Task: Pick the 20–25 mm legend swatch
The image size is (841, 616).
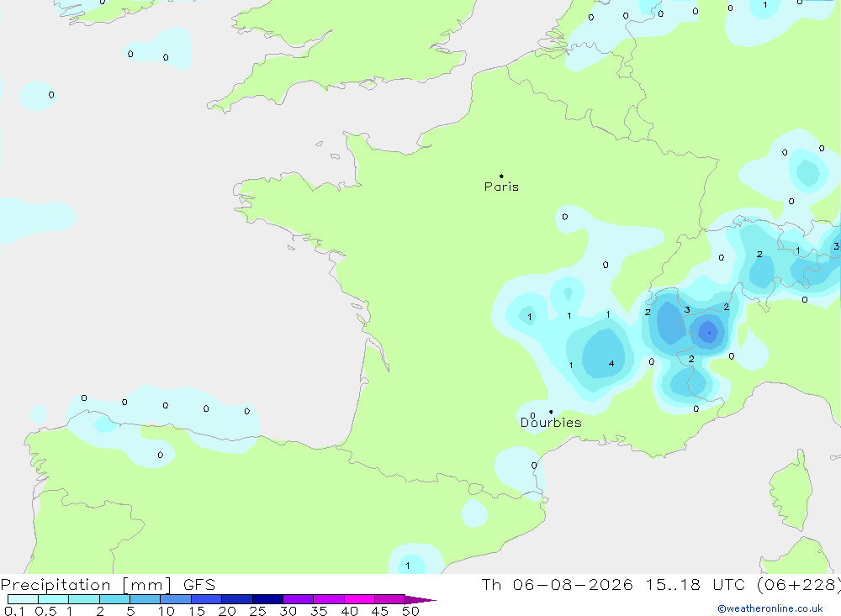Action: [x=237, y=599]
